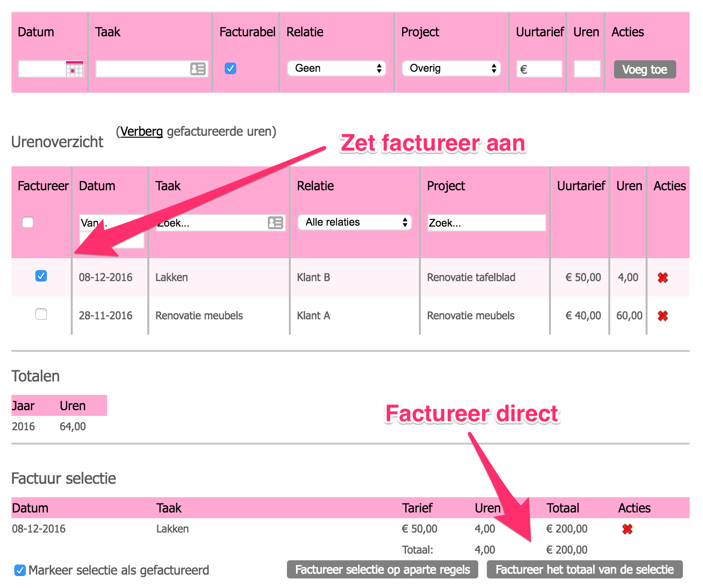The image size is (703, 588).
Task: Check Factureer for the 28-11-2016 row
Action: pos(41,314)
